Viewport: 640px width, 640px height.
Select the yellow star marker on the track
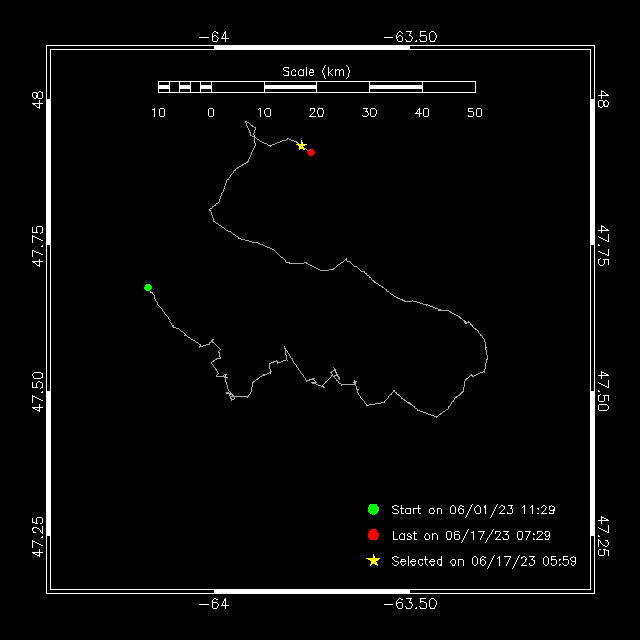[x=301, y=145]
